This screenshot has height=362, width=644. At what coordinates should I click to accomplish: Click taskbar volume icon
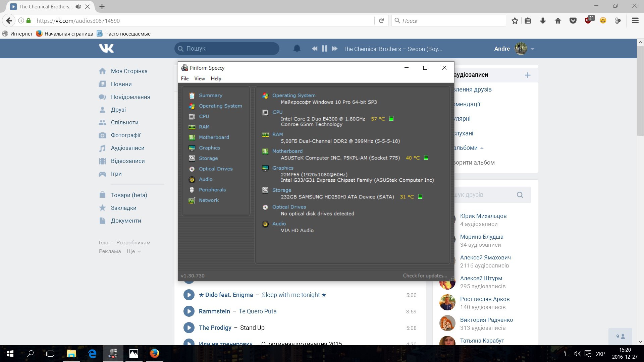(x=577, y=354)
